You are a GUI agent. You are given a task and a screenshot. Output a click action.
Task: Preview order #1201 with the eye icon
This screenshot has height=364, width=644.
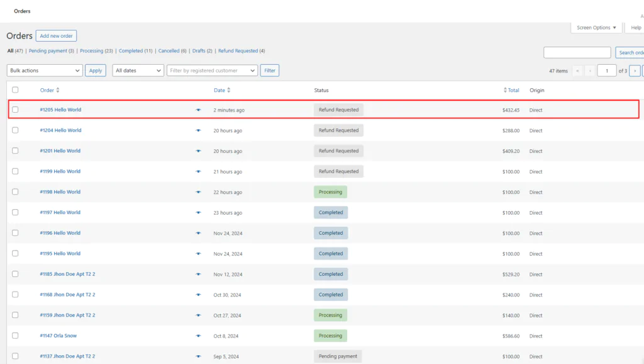[198, 151]
